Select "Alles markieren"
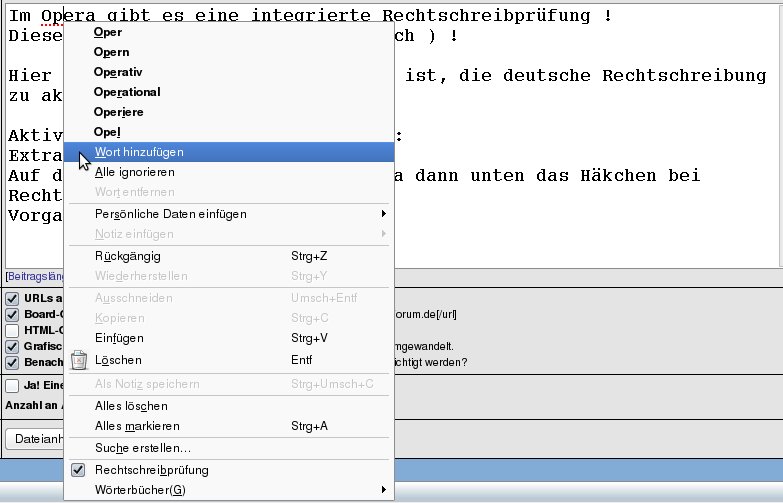The width and height of the screenshot is (783, 503). coord(229,426)
